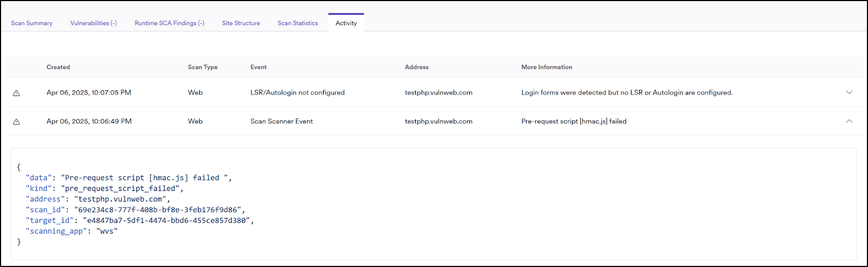Click testphp.vulnweb.com in the Scan Scanner Event row
Screen dimensions: 868x267
coord(438,121)
